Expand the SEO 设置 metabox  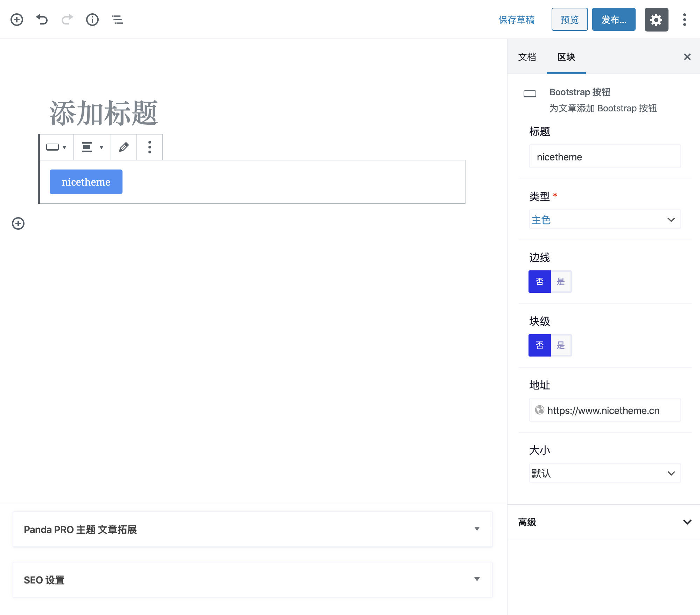(x=253, y=580)
